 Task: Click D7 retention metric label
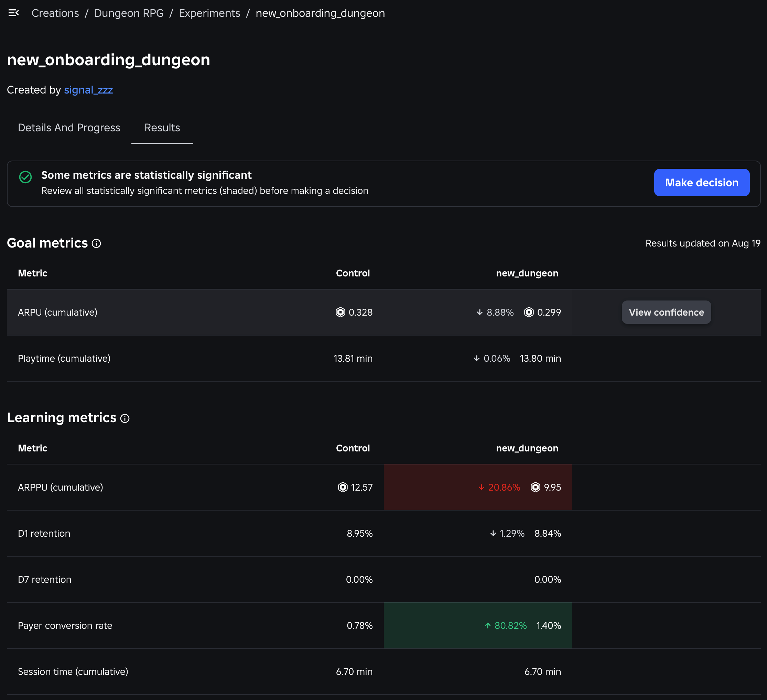click(44, 579)
